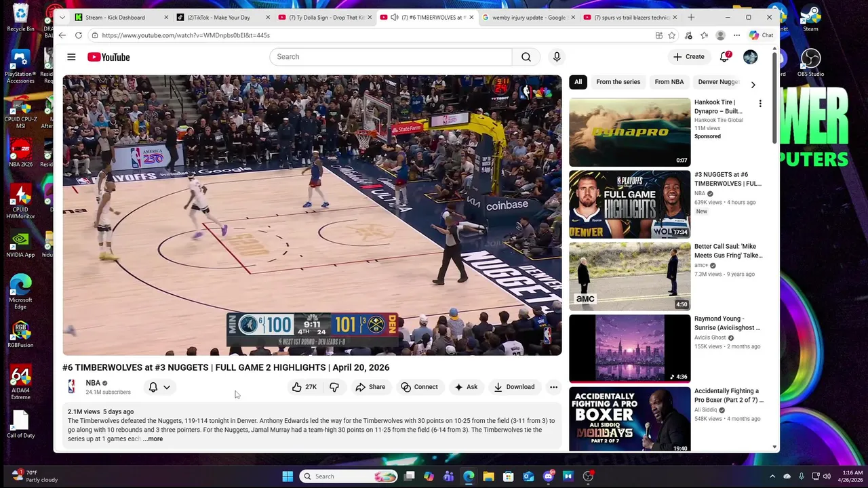Toggle the NBA channel notification bell
Image resolution: width=868 pixels, height=488 pixels.
153,387
